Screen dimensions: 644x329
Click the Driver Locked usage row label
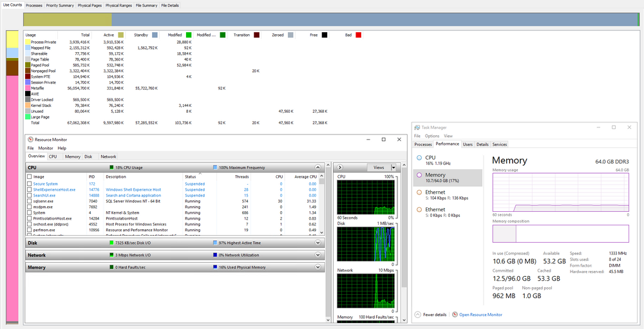point(42,100)
